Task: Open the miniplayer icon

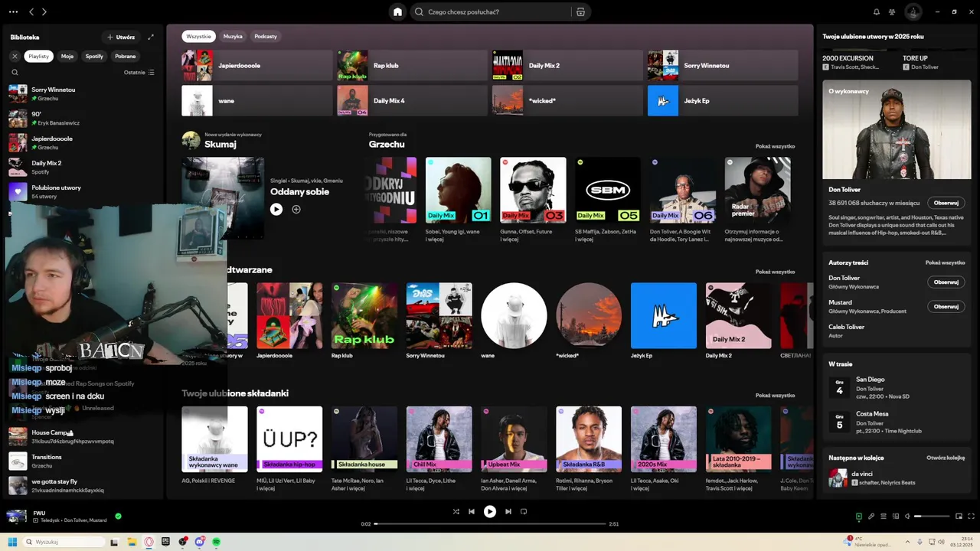Action: (x=959, y=517)
